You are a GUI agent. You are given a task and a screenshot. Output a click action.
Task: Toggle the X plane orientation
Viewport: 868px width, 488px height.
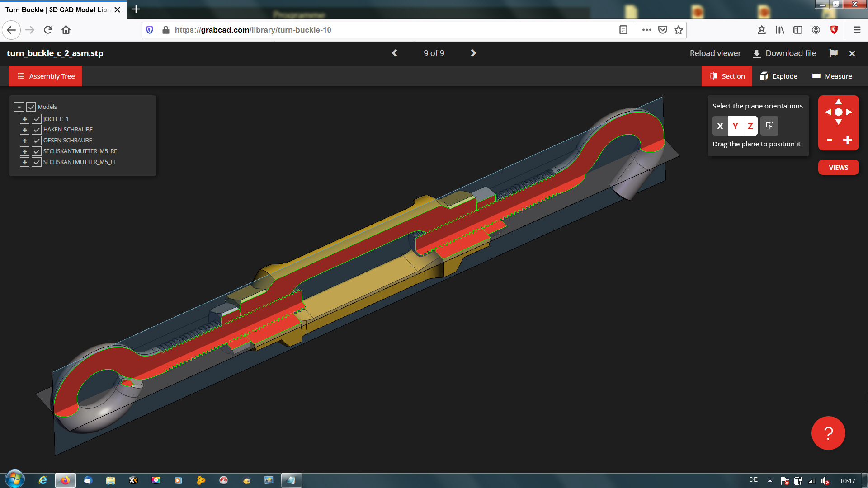click(720, 126)
